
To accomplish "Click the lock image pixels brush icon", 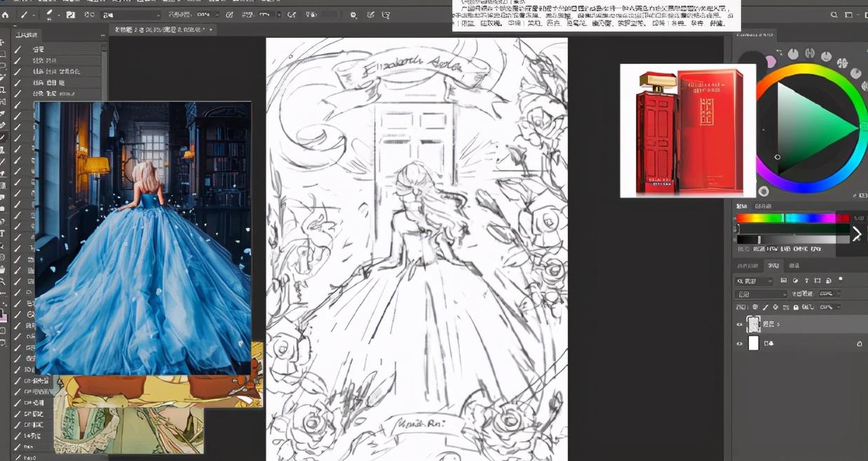I will click(766, 308).
